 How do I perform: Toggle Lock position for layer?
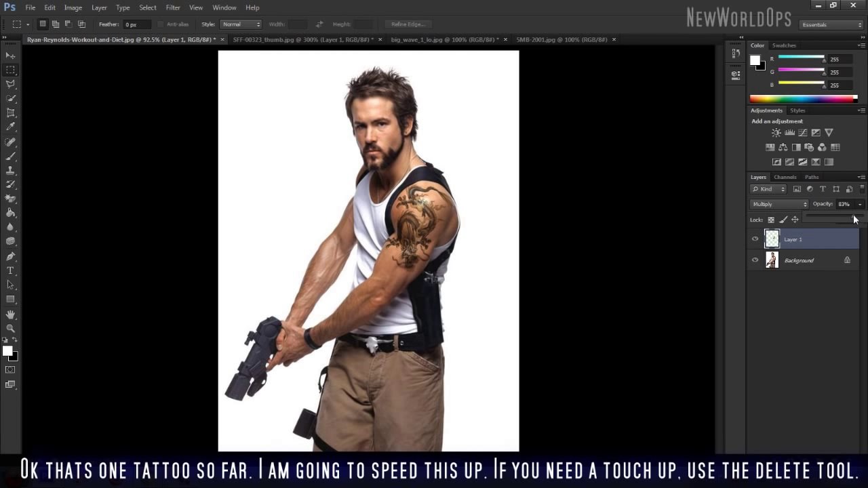(x=795, y=220)
